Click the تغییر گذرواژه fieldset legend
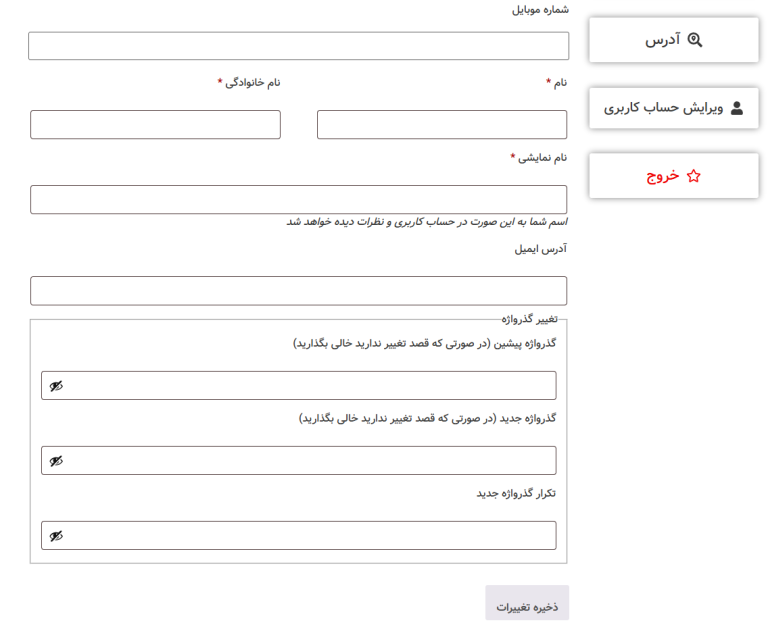The height and width of the screenshot is (629, 768). tap(529, 319)
